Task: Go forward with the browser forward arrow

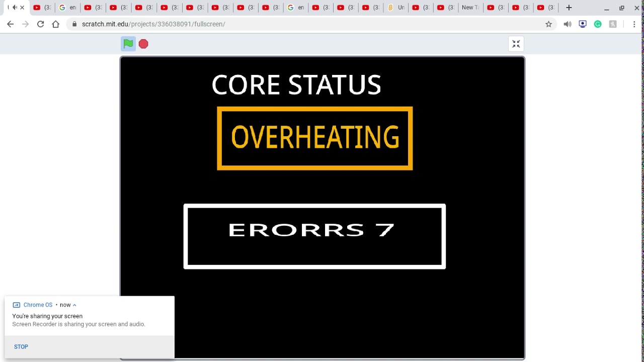Action: tap(25, 24)
